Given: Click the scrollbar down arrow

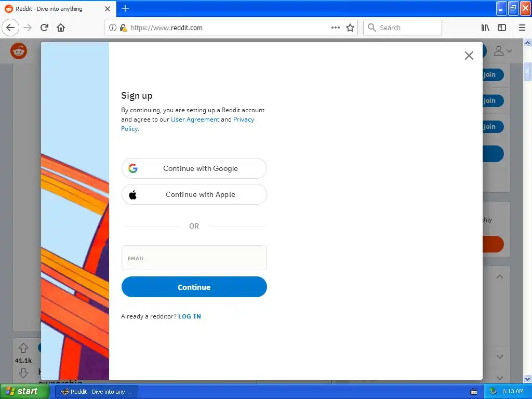Looking at the screenshot, I should click(x=528, y=379).
